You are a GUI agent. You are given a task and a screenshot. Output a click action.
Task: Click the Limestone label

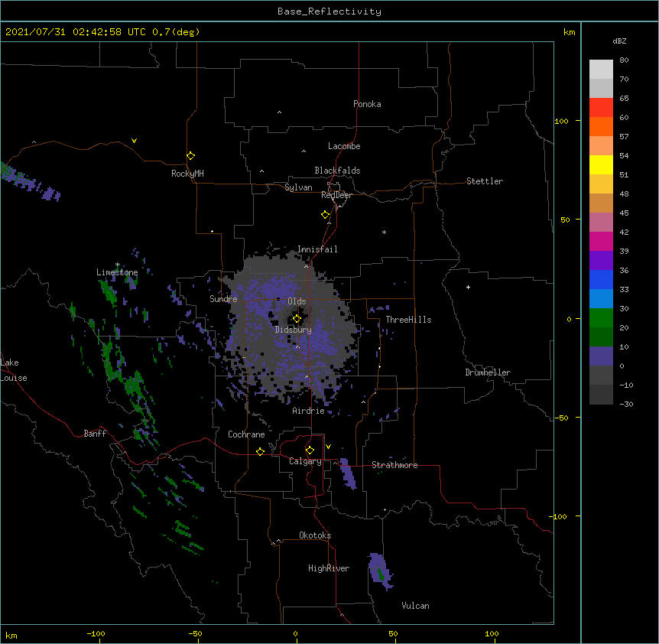pos(117,272)
